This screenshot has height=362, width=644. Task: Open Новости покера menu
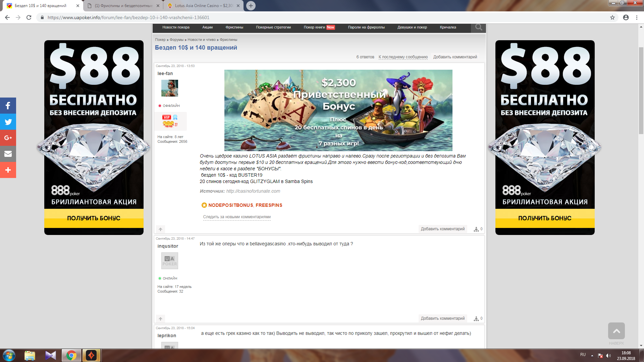176,27
